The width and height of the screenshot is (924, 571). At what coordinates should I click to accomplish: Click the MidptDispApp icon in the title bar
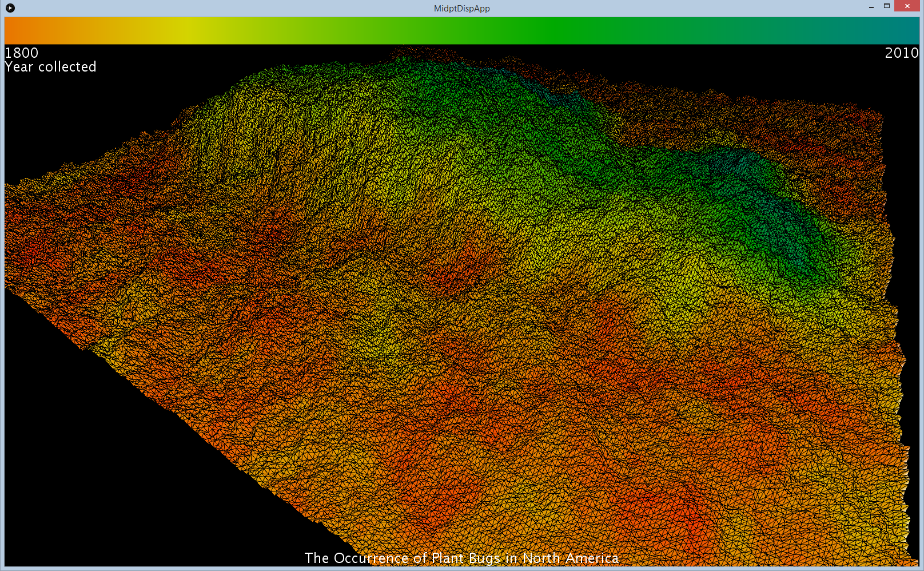click(x=10, y=8)
